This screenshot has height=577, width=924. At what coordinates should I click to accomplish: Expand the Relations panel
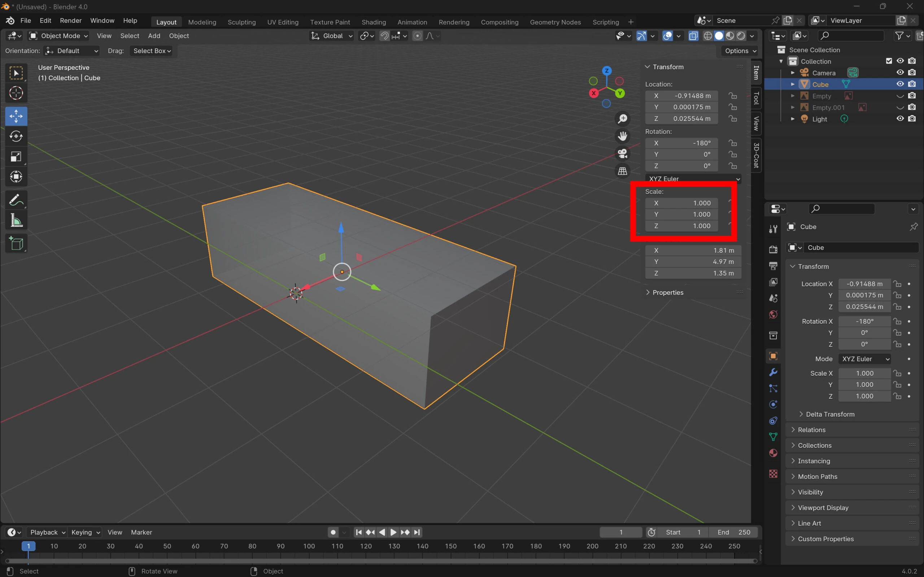tap(811, 430)
